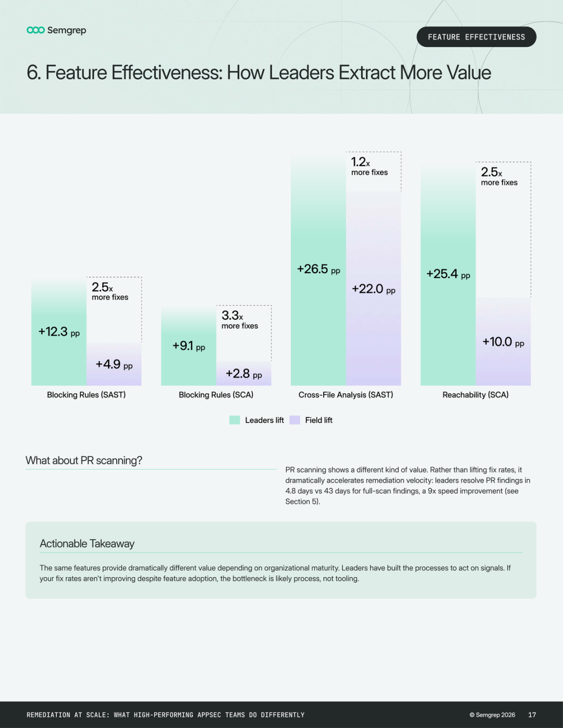Click the page title heading
This screenshot has height=728, width=563.
pos(259,72)
